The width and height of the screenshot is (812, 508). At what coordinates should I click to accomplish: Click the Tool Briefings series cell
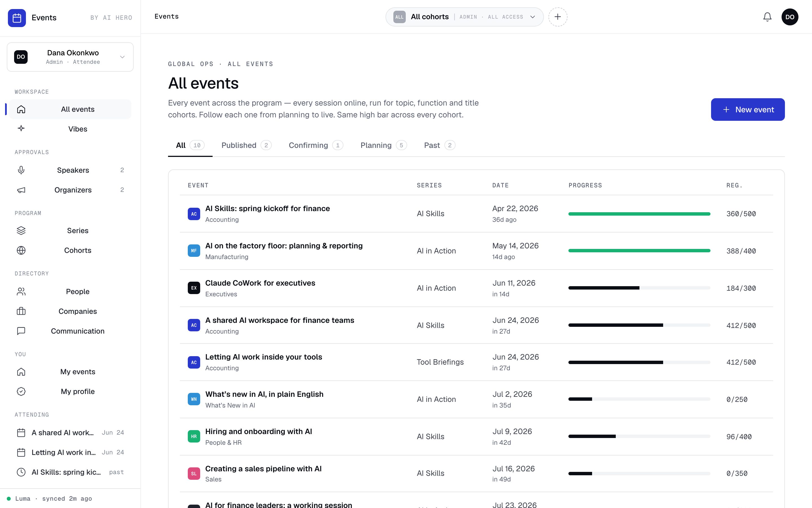tap(440, 362)
